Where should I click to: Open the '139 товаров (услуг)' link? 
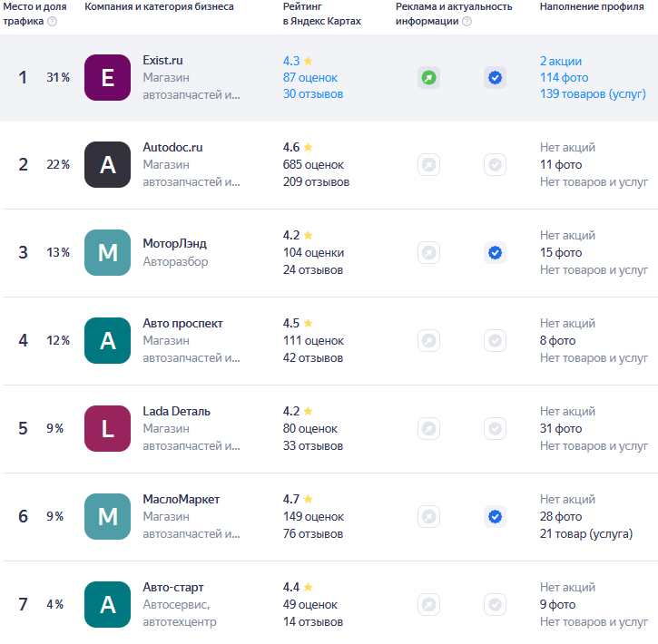[593, 94]
